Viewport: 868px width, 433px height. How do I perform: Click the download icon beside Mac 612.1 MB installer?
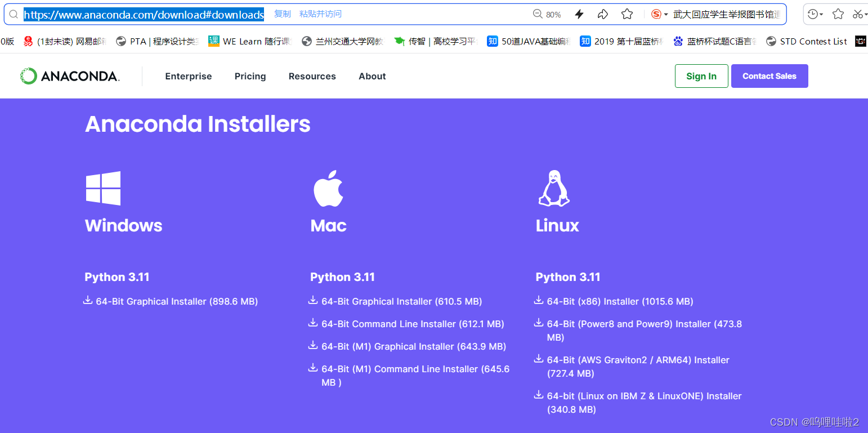pos(313,323)
